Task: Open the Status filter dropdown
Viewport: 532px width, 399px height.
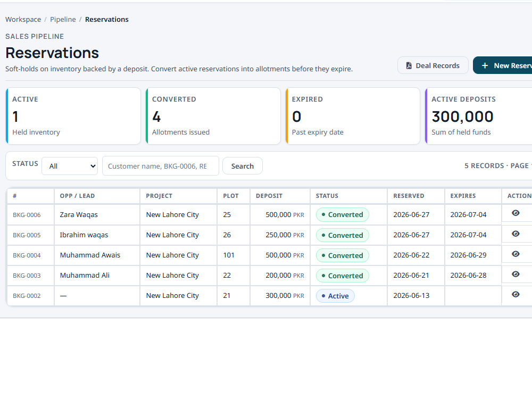Action: (70, 166)
